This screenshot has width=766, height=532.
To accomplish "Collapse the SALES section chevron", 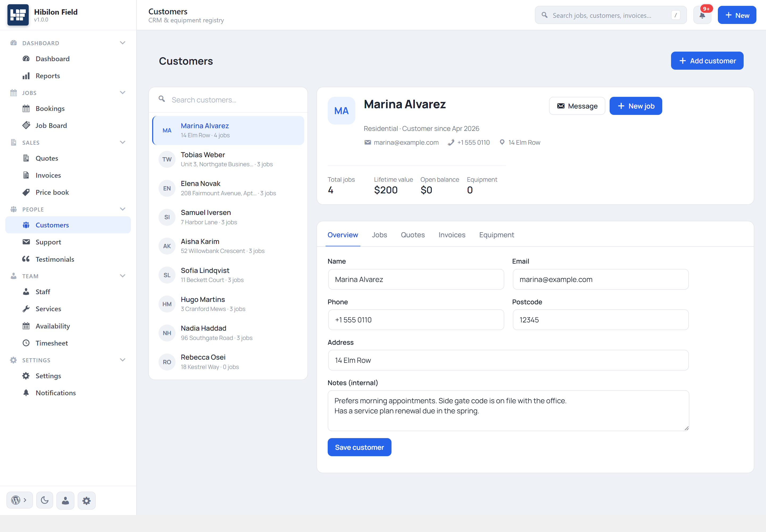I will coord(123,142).
